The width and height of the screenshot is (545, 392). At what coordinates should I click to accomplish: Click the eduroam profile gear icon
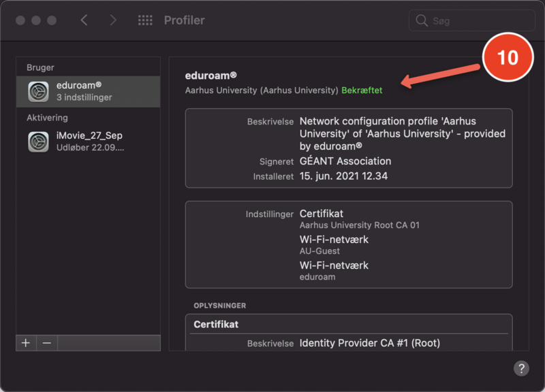[38, 91]
